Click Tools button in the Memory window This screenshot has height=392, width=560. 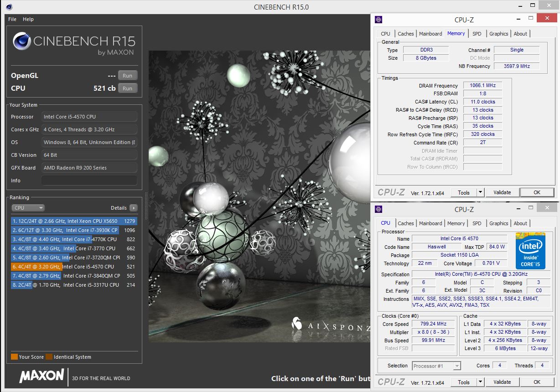[464, 192]
